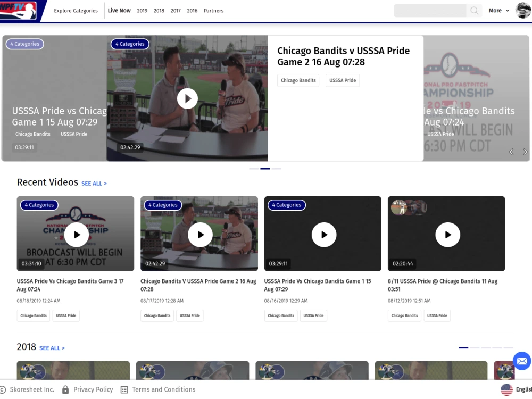Click 4 Categories badge on Game 2 card
Screen dimensions: 532x399
163,205
